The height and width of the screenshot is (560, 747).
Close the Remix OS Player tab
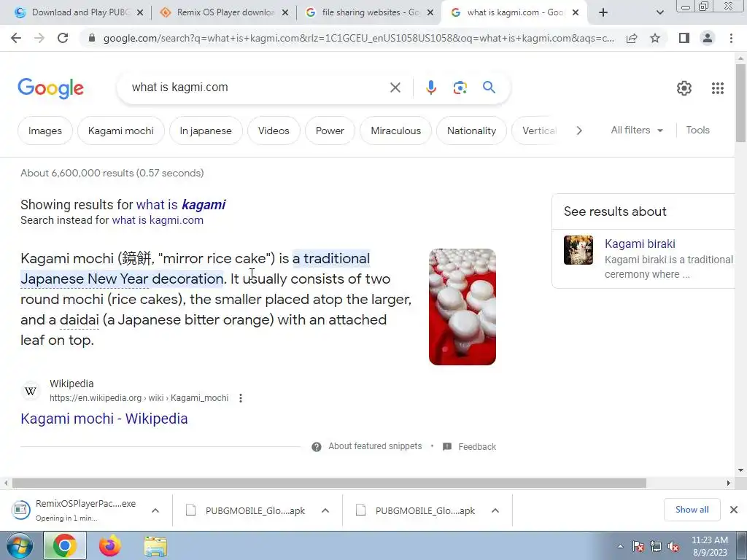(x=285, y=13)
